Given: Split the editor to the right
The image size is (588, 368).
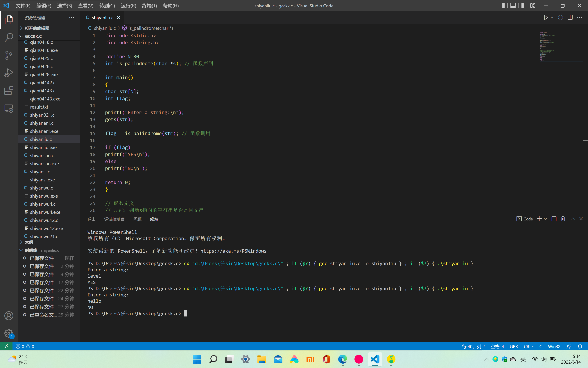Looking at the screenshot, I should (x=570, y=17).
